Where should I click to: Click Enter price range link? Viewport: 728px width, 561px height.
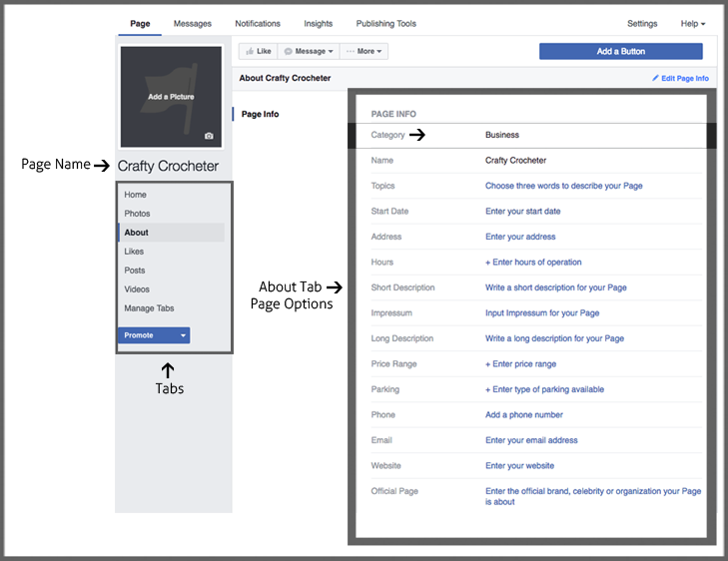(x=520, y=364)
